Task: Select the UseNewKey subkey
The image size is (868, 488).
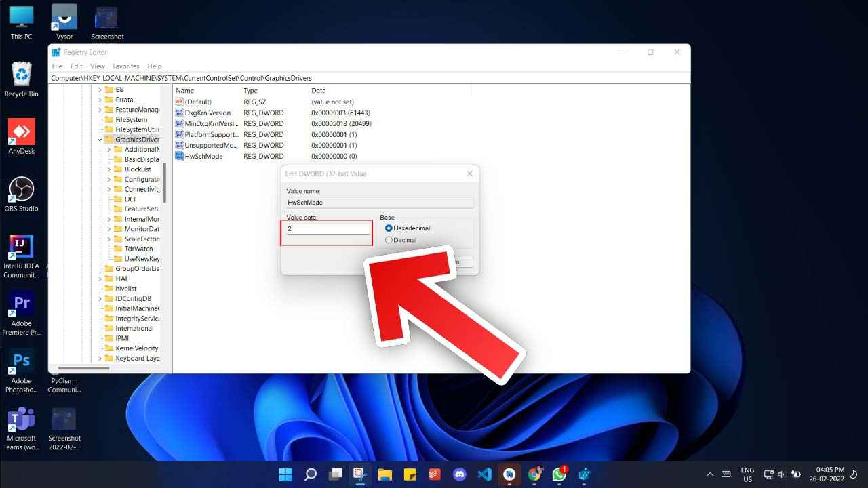Action: click(137, 259)
